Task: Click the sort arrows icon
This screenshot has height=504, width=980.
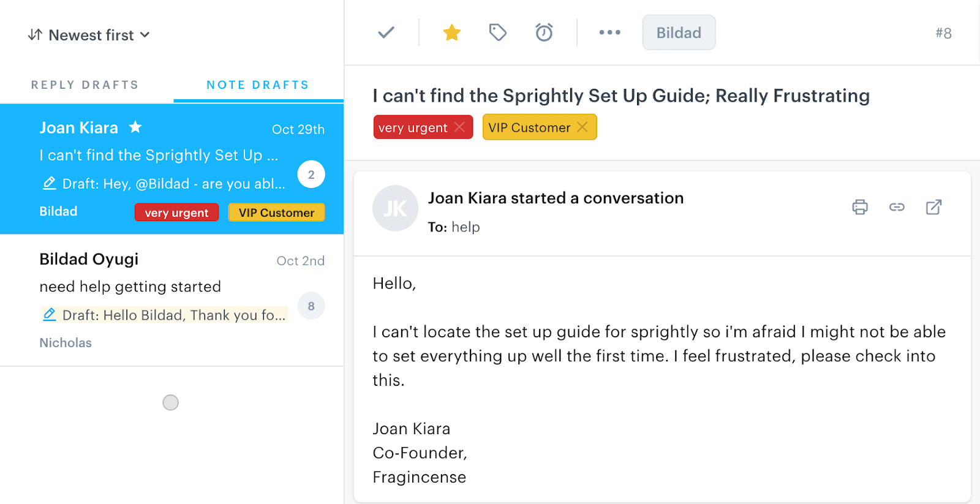Action: [35, 35]
